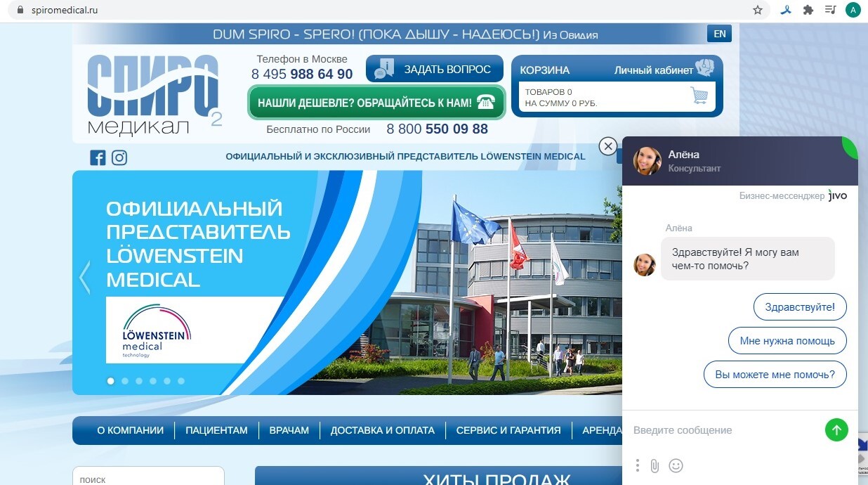Select the sixth banner slide dot
This screenshot has height=485, width=868.
click(x=180, y=381)
